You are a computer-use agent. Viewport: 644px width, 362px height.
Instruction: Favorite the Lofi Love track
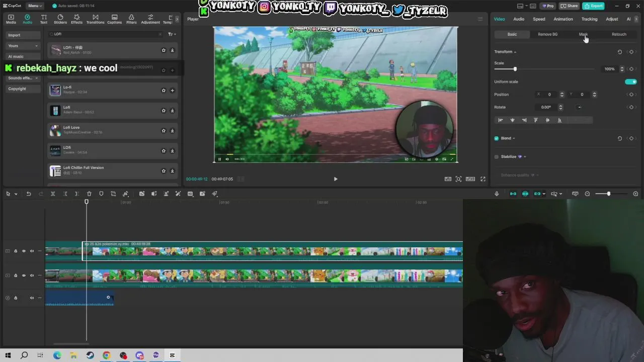(x=164, y=131)
